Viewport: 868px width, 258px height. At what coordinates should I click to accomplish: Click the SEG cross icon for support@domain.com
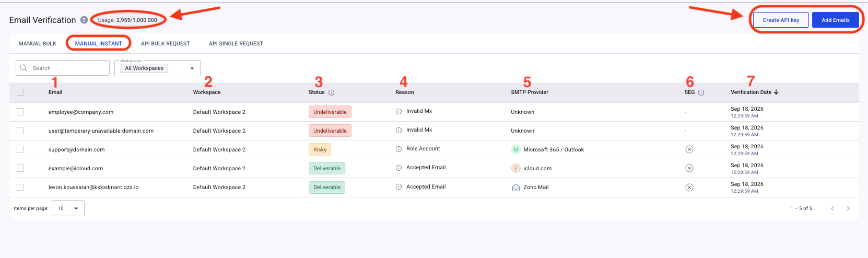click(x=689, y=149)
